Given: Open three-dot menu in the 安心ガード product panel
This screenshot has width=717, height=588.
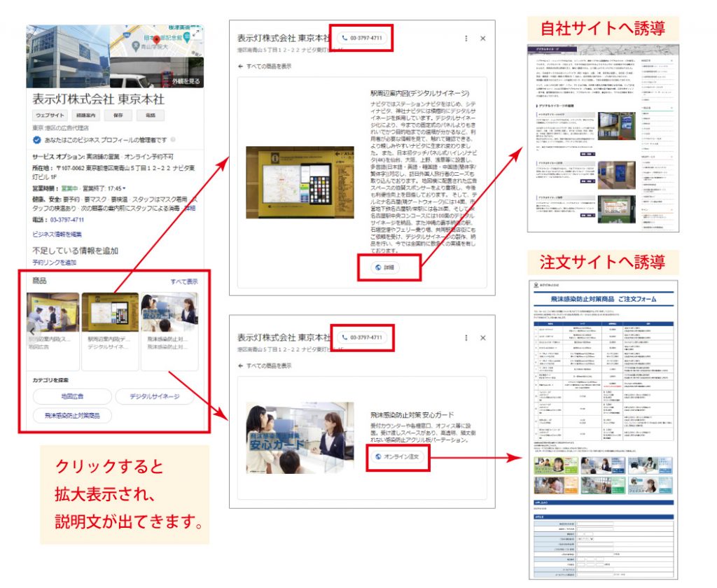Looking at the screenshot, I should [466, 338].
